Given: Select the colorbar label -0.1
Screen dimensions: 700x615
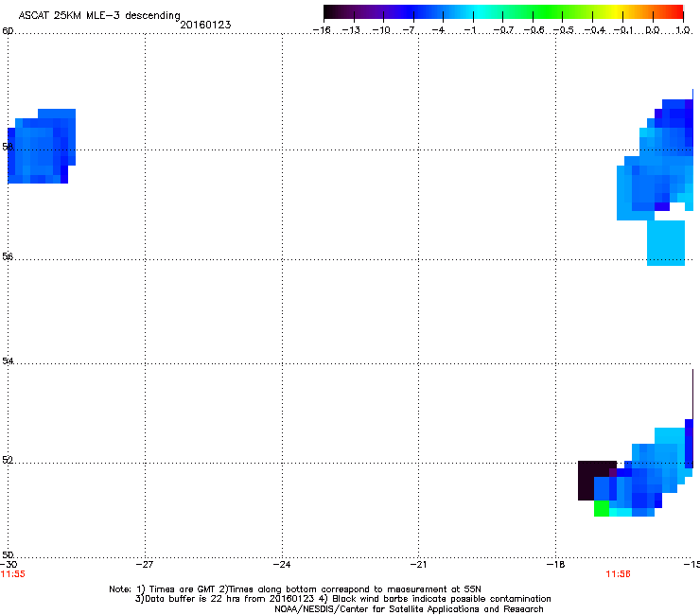Looking at the screenshot, I should [x=623, y=30].
